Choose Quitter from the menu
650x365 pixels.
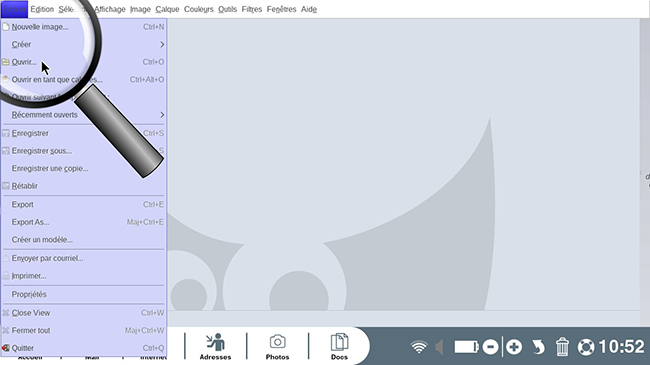coord(83,348)
